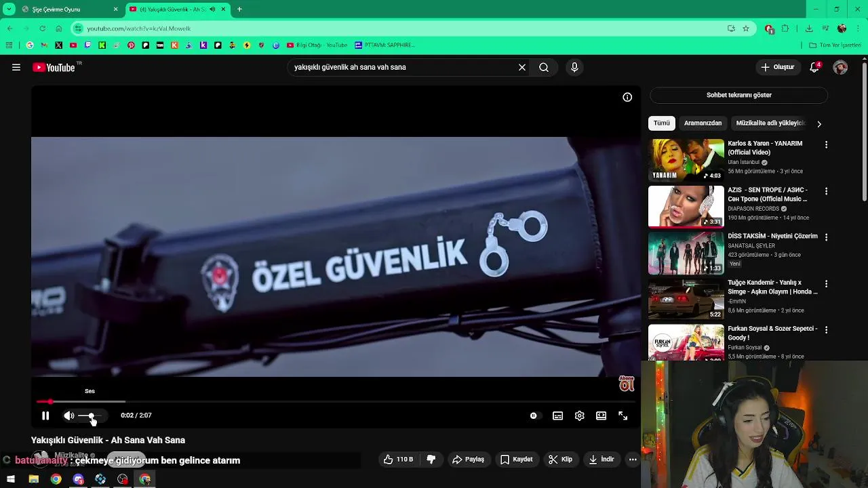Viewport: 868px width, 488px height.
Task: Create a clip with Klip
Action: [x=560, y=460]
